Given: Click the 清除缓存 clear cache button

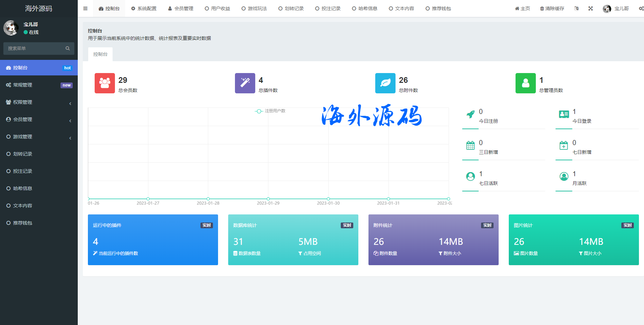Looking at the screenshot, I should click(x=552, y=8).
